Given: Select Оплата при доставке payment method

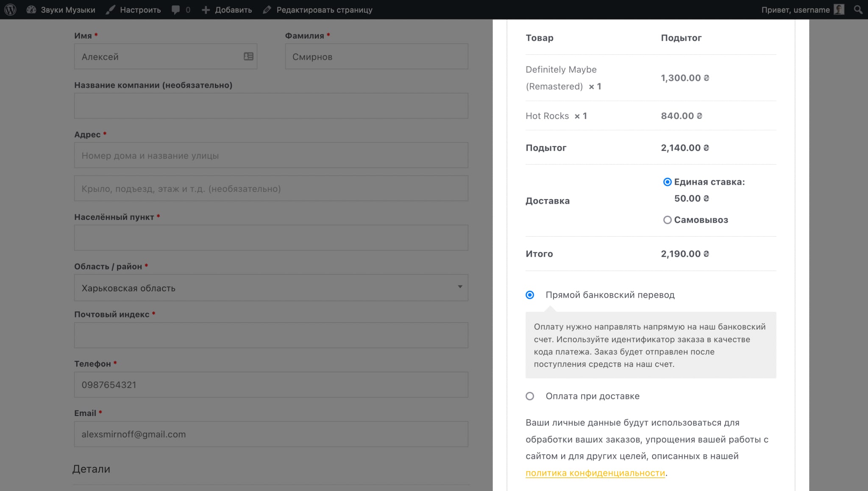Looking at the screenshot, I should [x=530, y=396].
